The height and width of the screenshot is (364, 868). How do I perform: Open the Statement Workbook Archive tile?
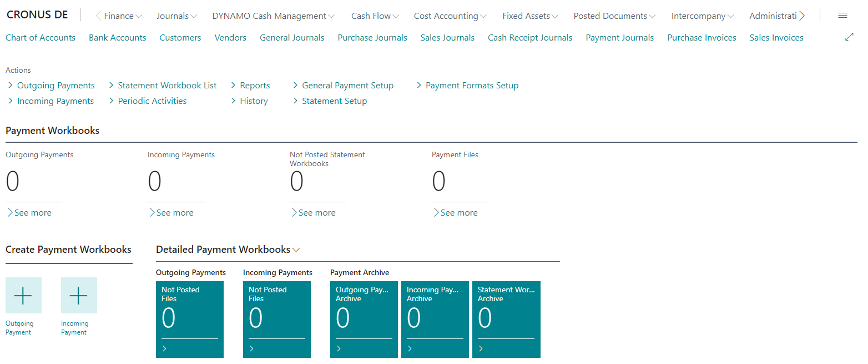tap(506, 319)
